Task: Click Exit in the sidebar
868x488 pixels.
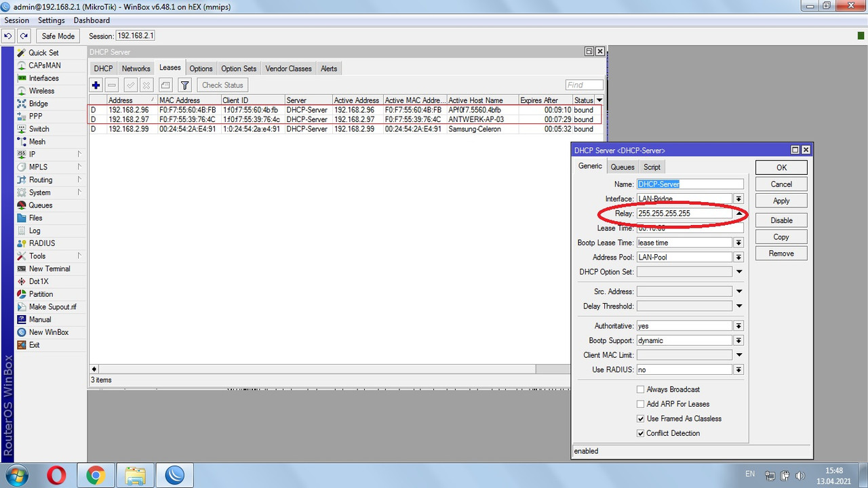Action: [34, 345]
